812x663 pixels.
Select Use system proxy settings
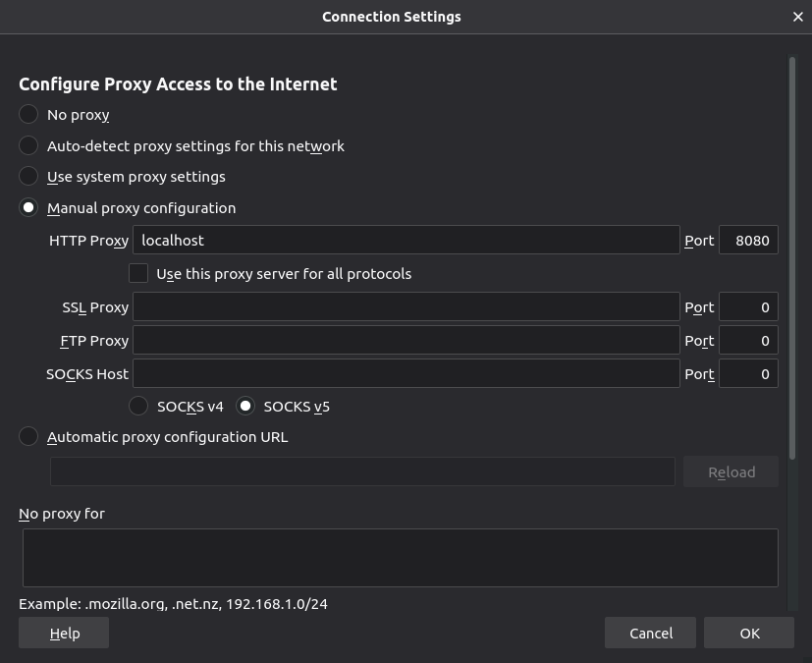(x=29, y=177)
